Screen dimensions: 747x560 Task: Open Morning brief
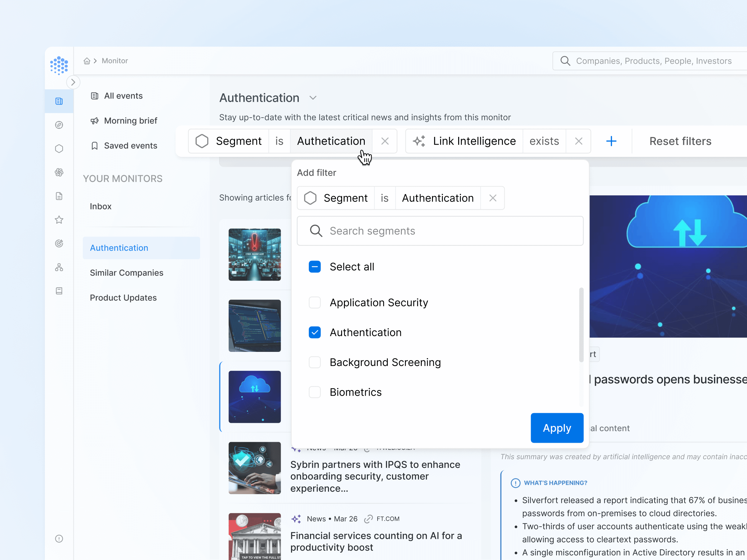[124, 121]
